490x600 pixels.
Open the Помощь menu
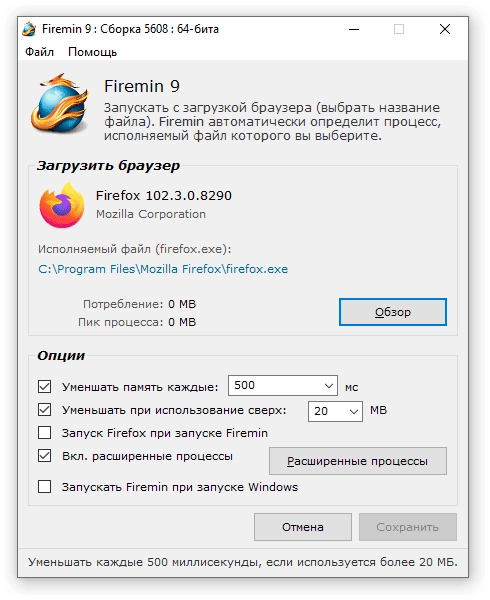coord(93,52)
